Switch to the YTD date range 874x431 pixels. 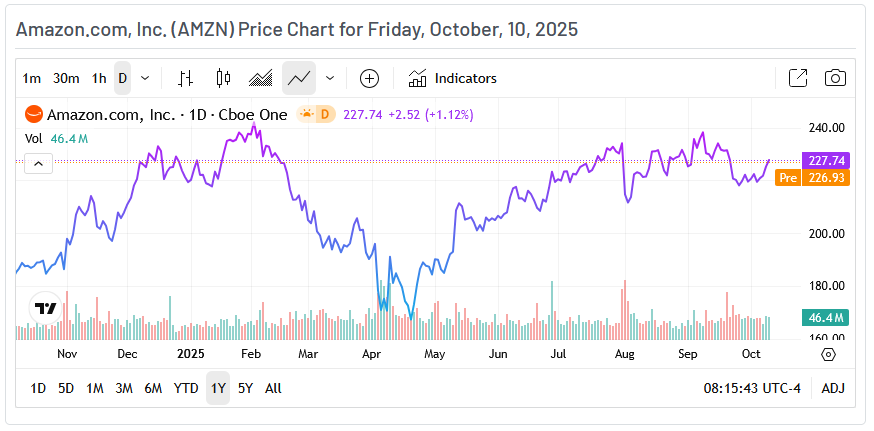[186, 388]
